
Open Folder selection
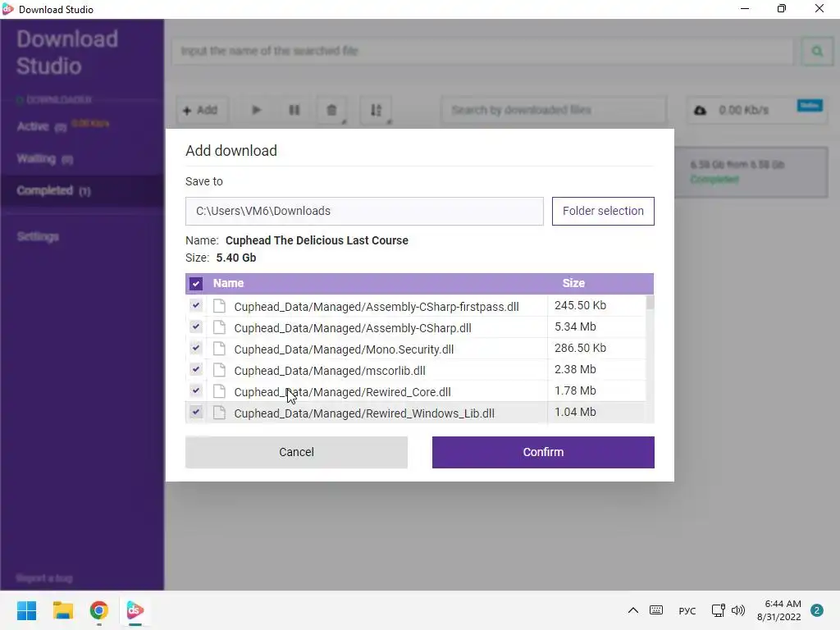click(x=603, y=211)
